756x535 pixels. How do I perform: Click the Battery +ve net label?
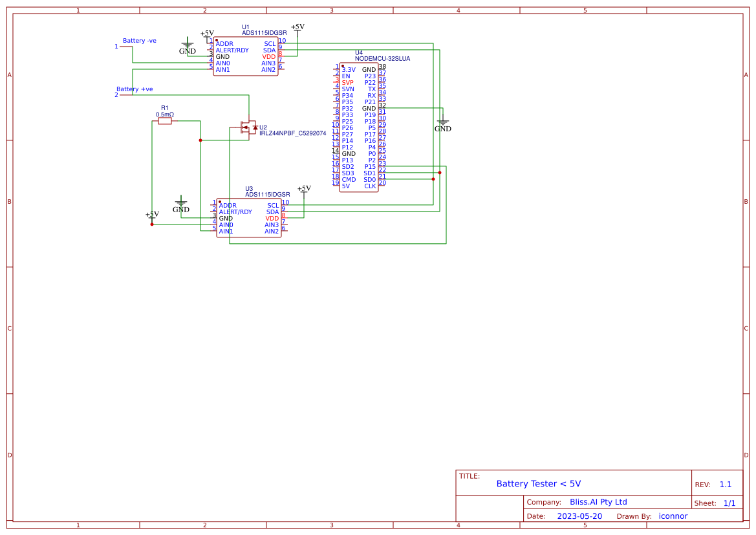point(136,89)
